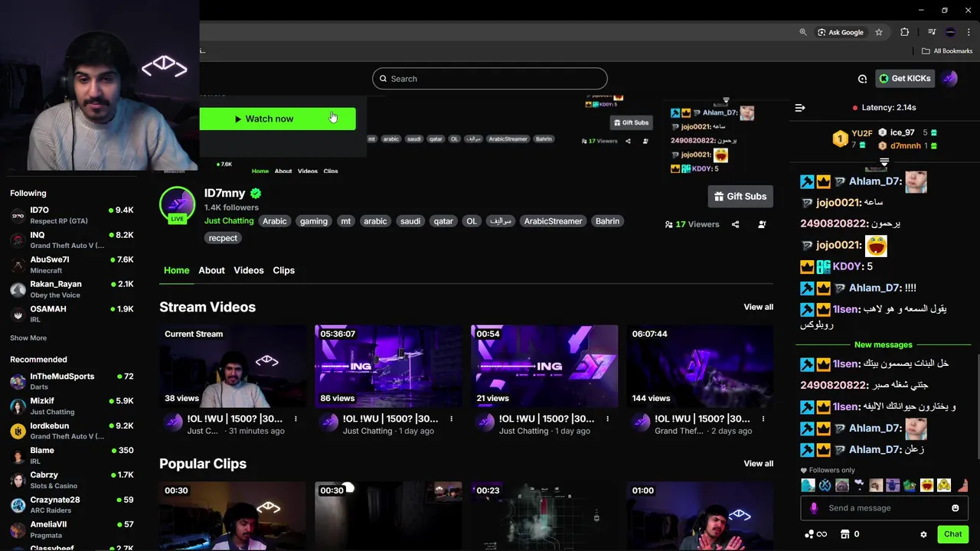Screen dimensions: 980x551
Task: Select the gaming tag
Action: [x=314, y=221]
